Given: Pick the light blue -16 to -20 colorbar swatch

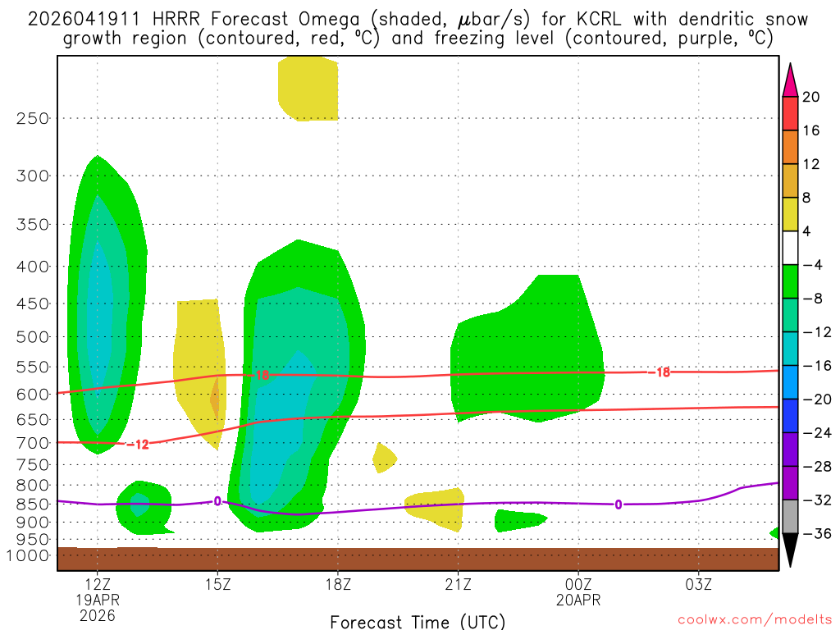Looking at the screenshot, I should (790, 382).
